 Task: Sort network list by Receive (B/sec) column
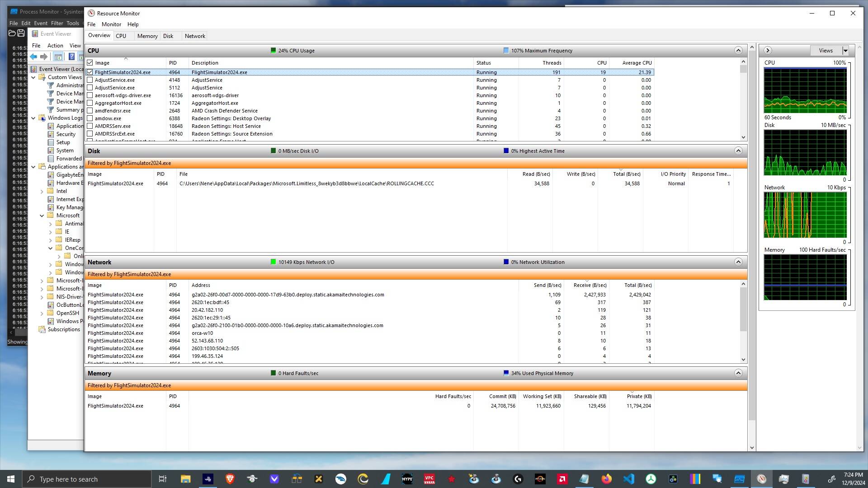586,285
